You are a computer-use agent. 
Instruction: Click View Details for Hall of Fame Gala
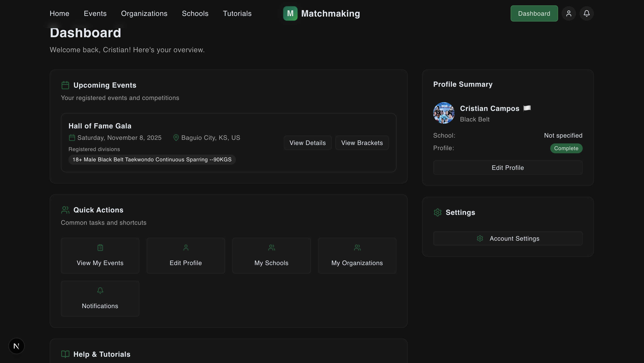click(x=307, y=143)
